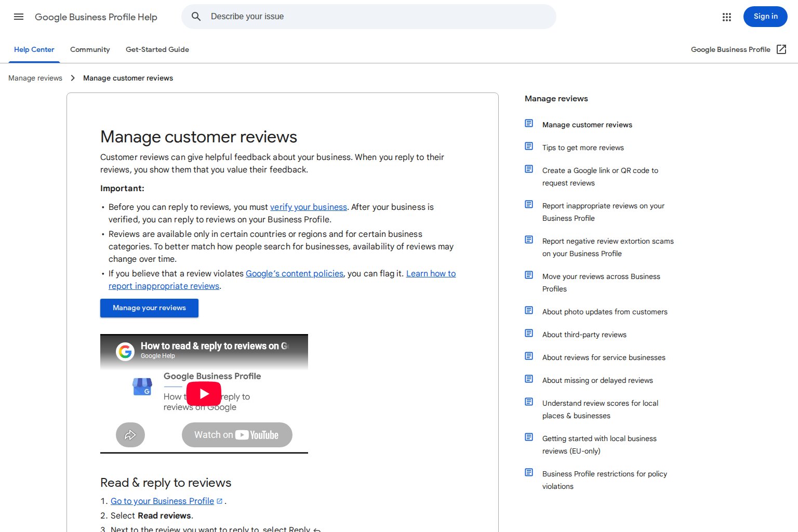
Task: Switch to the Community tab
Action: (x=90, y=49)
